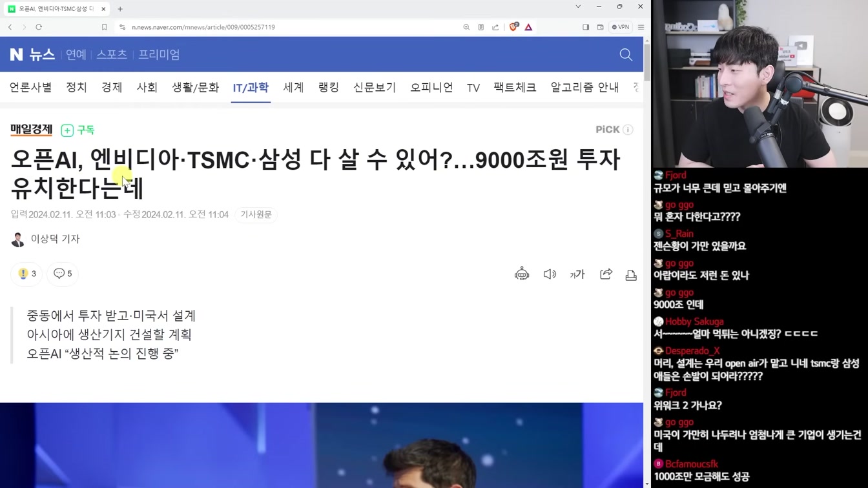This screenshot has height=488, width=868.
Task: Close the Naver news browser tab
Action: pyautogui.click(x=103, y=9)
